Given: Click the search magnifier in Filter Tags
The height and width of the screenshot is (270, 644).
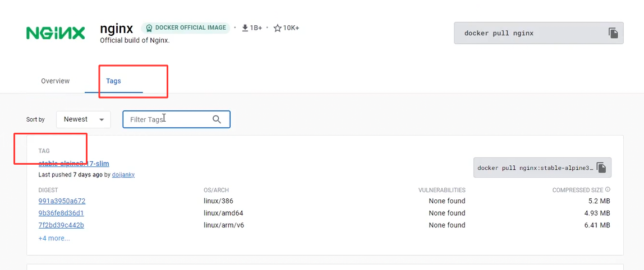Looking at the screenshot, I should (217, 119).
